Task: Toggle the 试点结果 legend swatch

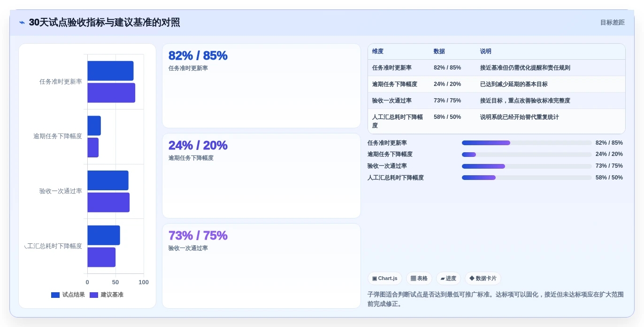Action: (x=55, y=295)
